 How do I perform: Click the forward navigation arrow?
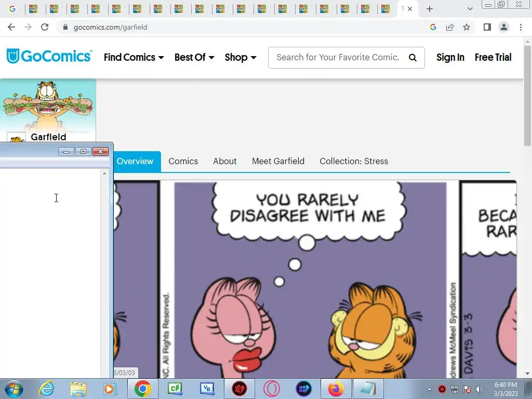[28, 27]
